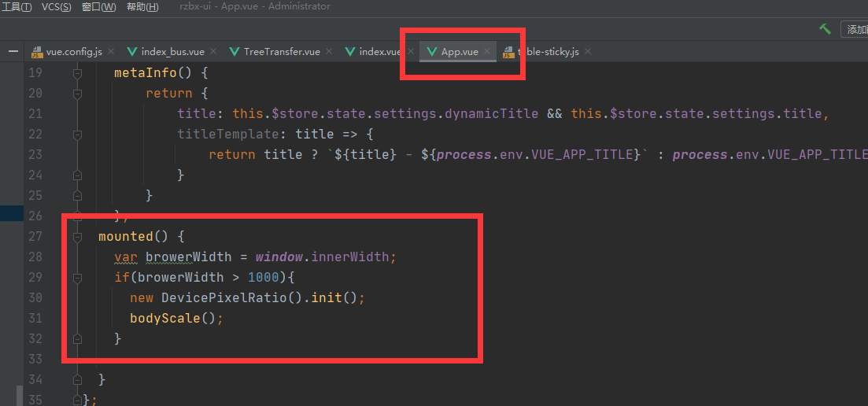Image resolution: width=868 pixels, height=406 pixels.
Task: Click the vue.config.js file icon
Action: click(x=36, y=52)
